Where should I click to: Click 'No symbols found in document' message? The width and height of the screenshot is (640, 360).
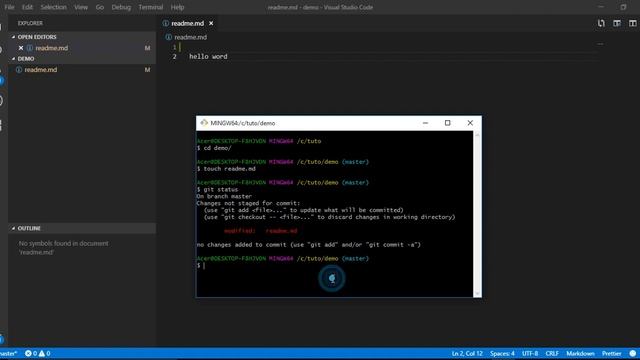point(64,243)
